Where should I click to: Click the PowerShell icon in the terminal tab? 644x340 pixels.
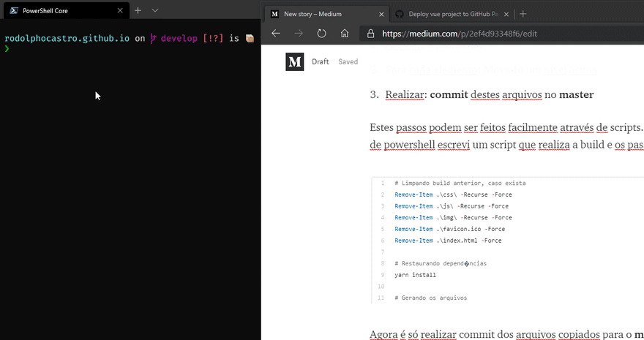[14, 11]
